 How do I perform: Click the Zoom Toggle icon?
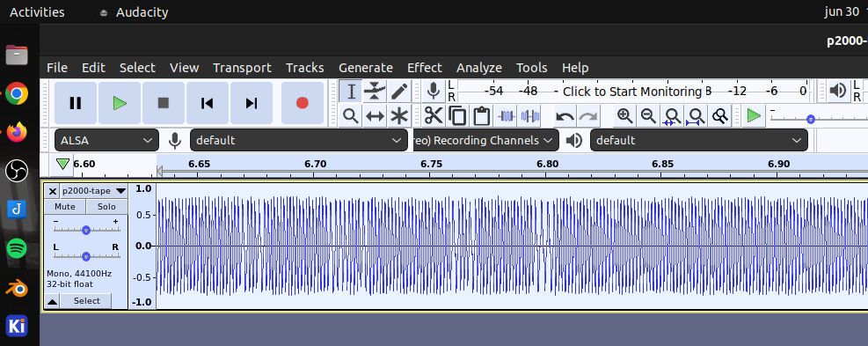click(x=719, y=116)
